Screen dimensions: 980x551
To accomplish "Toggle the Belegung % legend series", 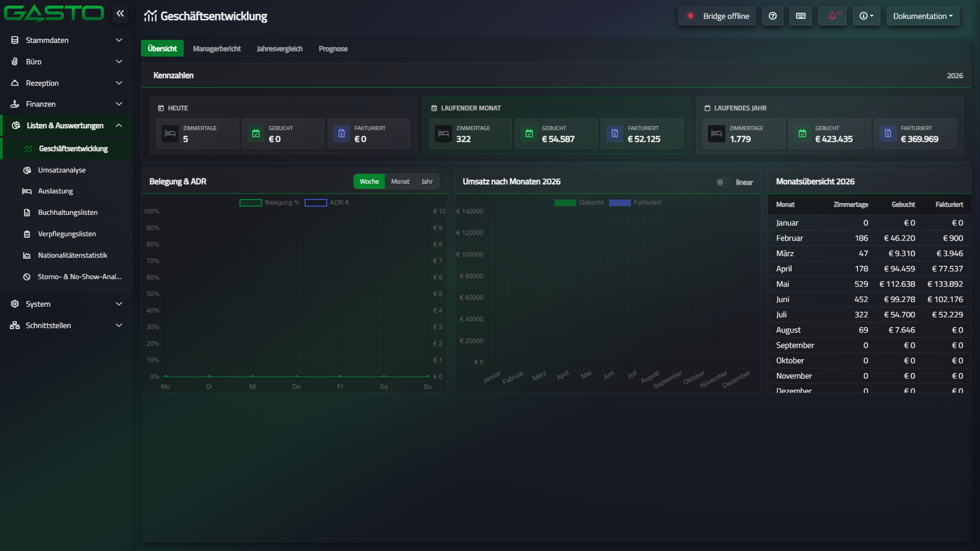I will 269,203.
